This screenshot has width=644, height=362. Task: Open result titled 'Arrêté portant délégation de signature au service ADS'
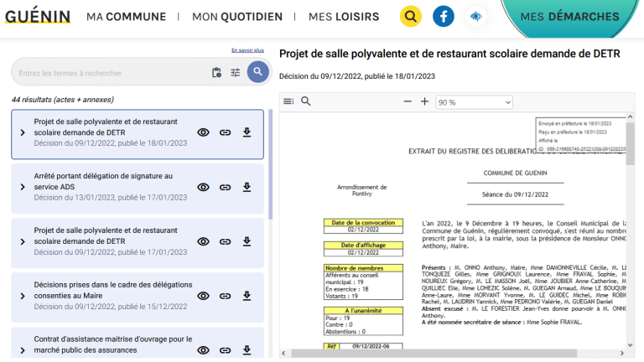click(x=103, y=181)
